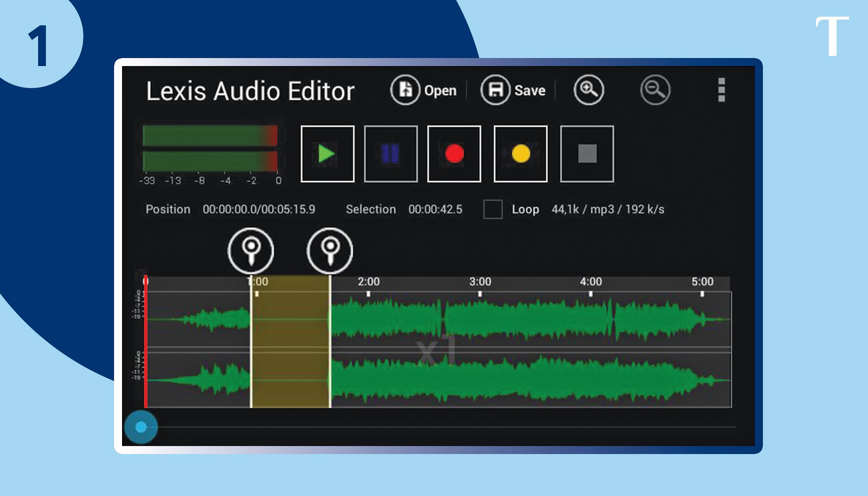This screenshot has width=868, height=496.
Task: Stop playback with the gray stop button
Action: tap(587, 154)
